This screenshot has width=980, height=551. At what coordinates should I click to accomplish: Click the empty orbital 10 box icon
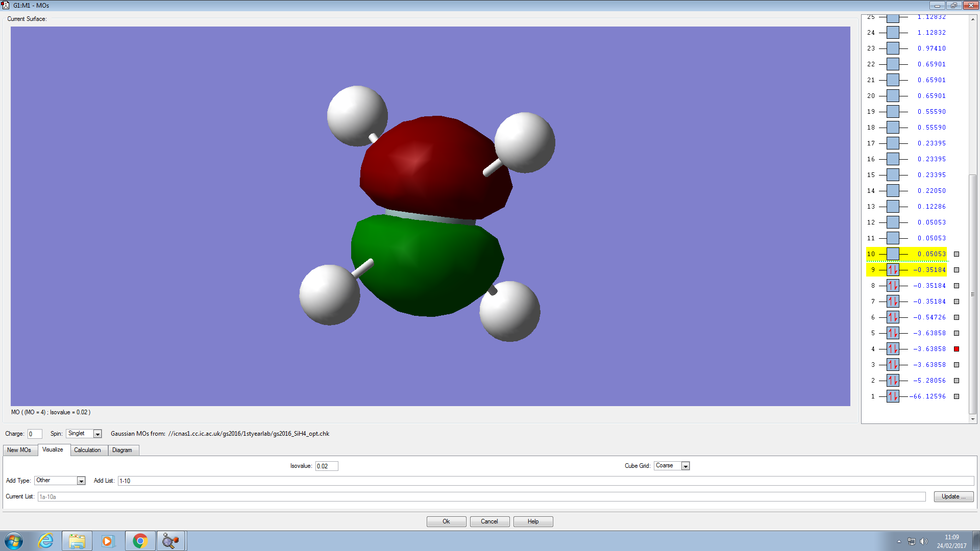point(893,254)
